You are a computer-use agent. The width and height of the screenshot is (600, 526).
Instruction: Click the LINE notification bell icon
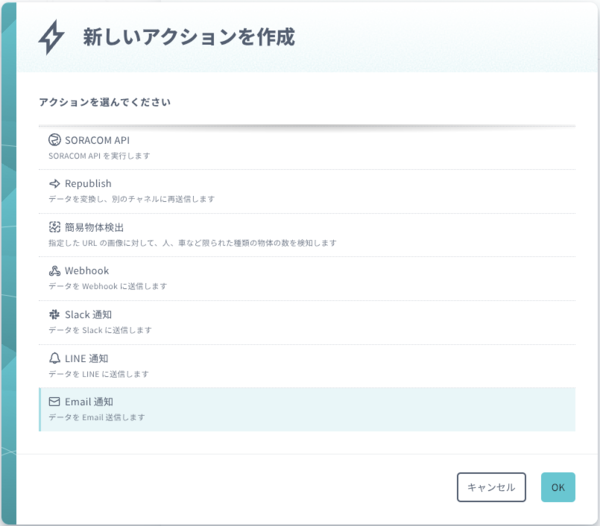tap(54, 358)
